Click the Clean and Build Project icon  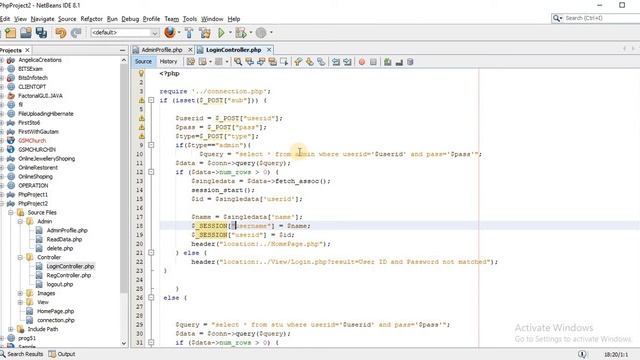point(205,33)
